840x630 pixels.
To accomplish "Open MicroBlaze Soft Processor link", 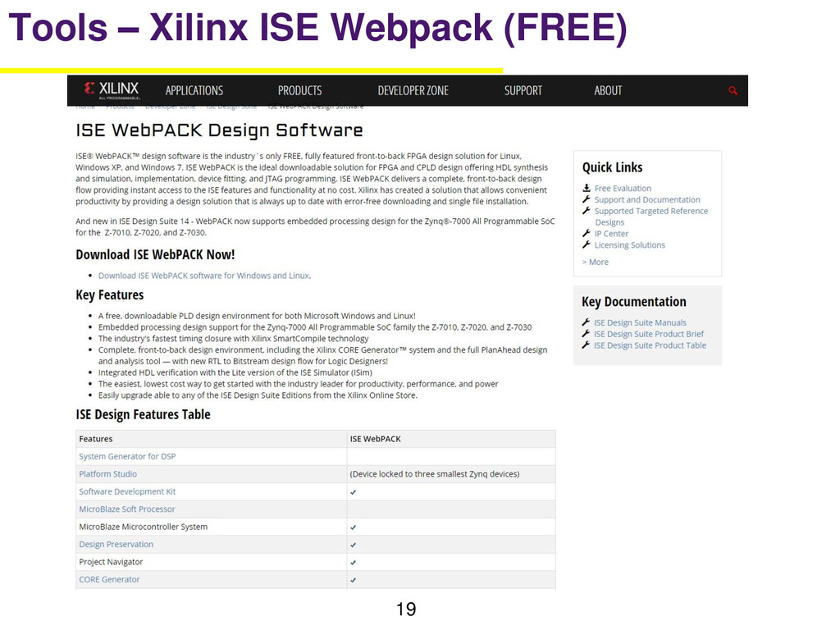I will tap(127, 509).
